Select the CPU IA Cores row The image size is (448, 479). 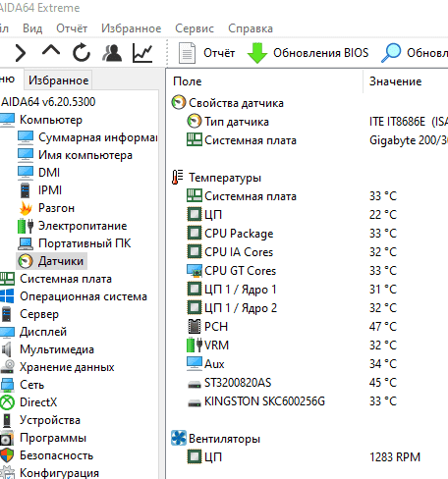click(308, 252)
